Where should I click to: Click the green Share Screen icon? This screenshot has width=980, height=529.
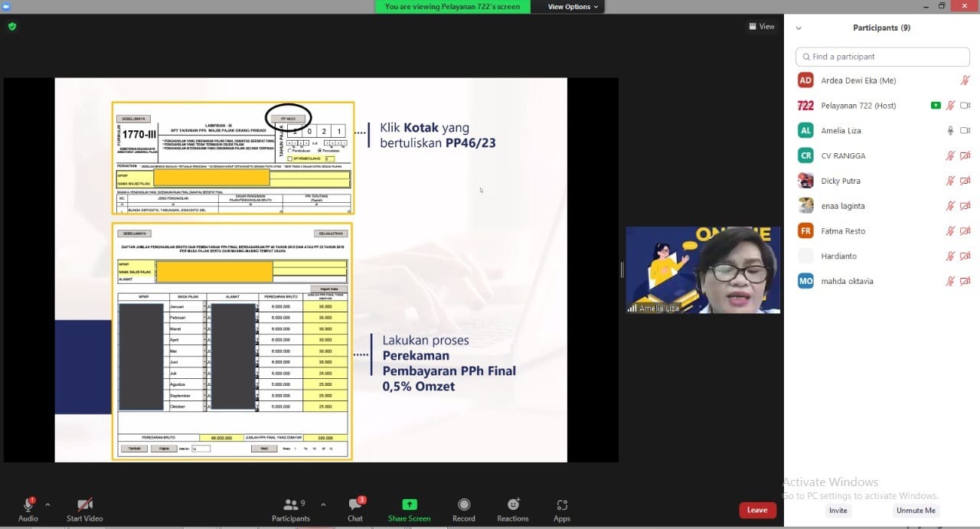tap(409, 505)
